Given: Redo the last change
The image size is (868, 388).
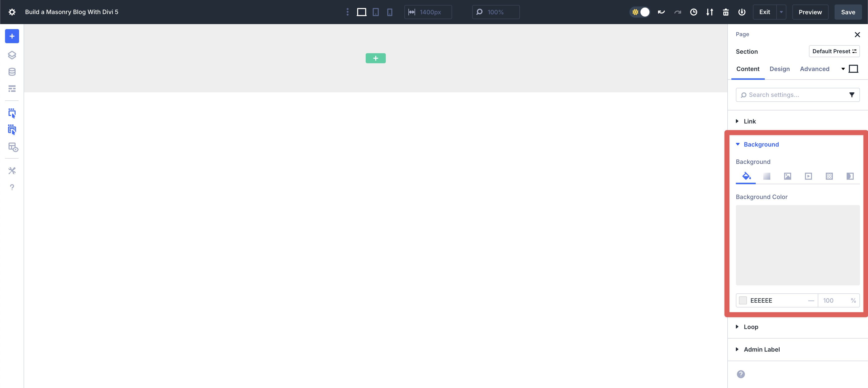Looking at the screenshot, I should [x=677, y=12].
